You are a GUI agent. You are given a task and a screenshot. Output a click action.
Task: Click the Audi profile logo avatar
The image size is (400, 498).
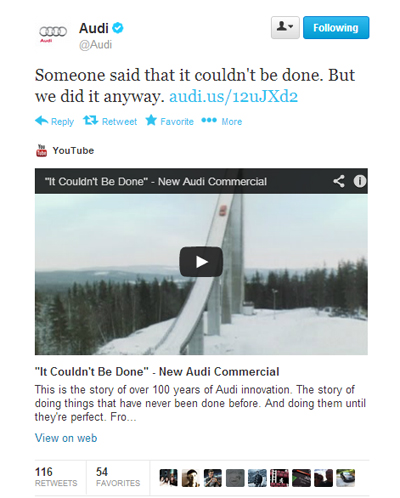pyautogui.click(x=53, y=33)
